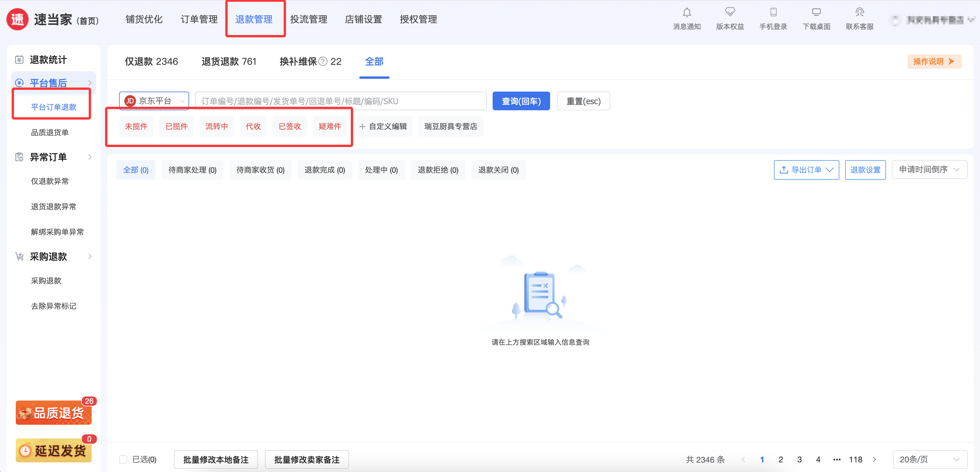Click the 手机登录 phone icon
Screen dimensions: 980x472
[773, 13]
